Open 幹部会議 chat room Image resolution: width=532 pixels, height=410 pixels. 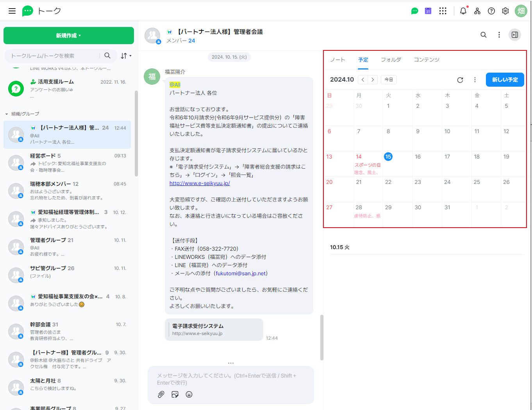67,332
